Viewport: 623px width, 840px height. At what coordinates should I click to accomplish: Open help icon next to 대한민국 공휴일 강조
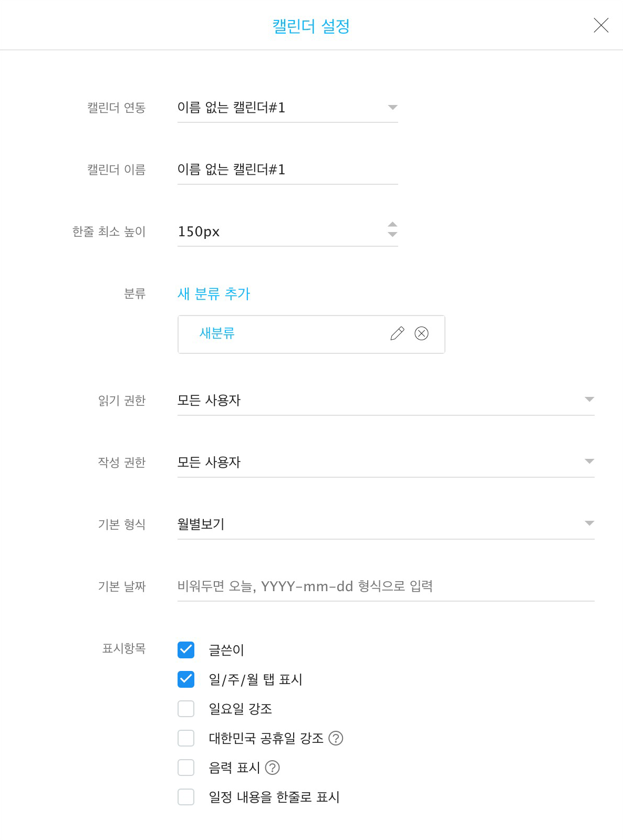coord(336,738)
